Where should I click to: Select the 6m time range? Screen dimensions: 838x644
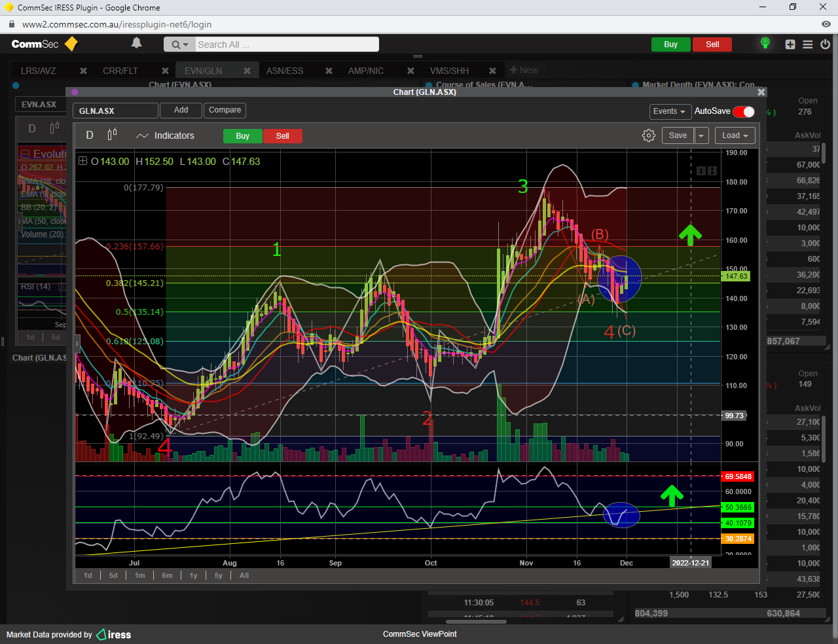[167, 575]
